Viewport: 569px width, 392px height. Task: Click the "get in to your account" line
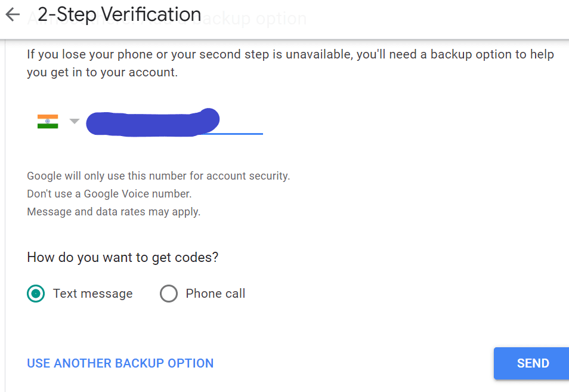[x=103, y=72]
